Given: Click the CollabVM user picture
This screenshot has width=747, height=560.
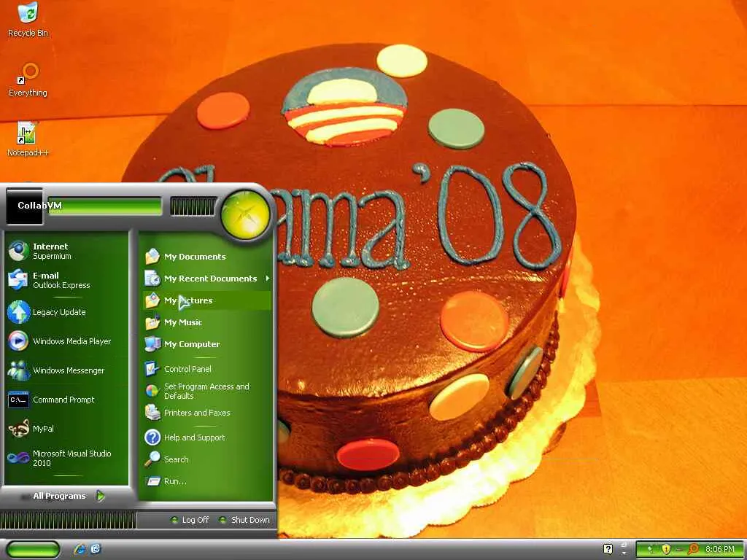Looking at the screenshot, I should coord(24,206).
